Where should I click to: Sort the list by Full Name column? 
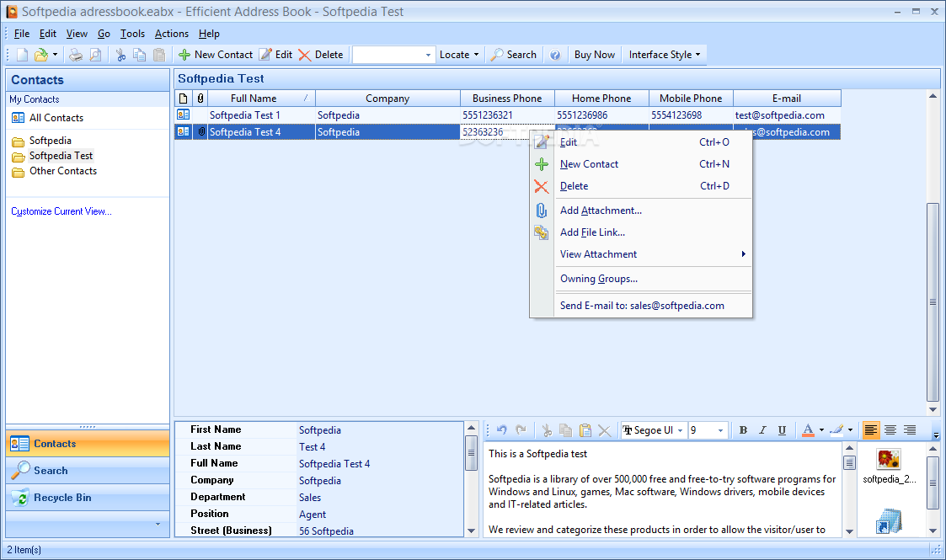261,98
